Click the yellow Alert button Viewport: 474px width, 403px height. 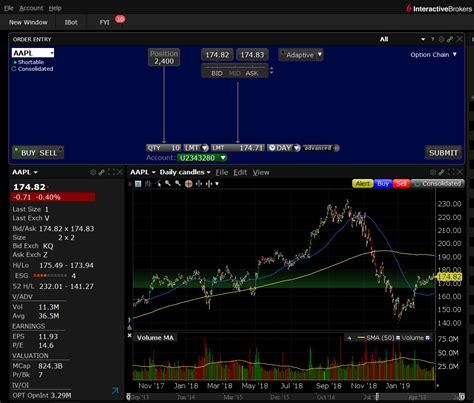pos(362,184)
